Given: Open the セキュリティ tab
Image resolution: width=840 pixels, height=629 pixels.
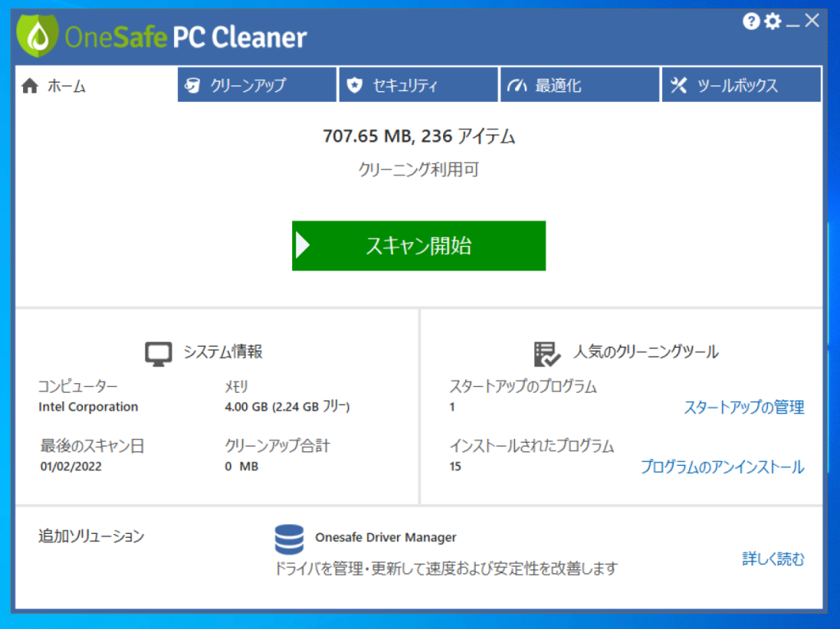Looking at the screenshot, I should tap(418, 84).
